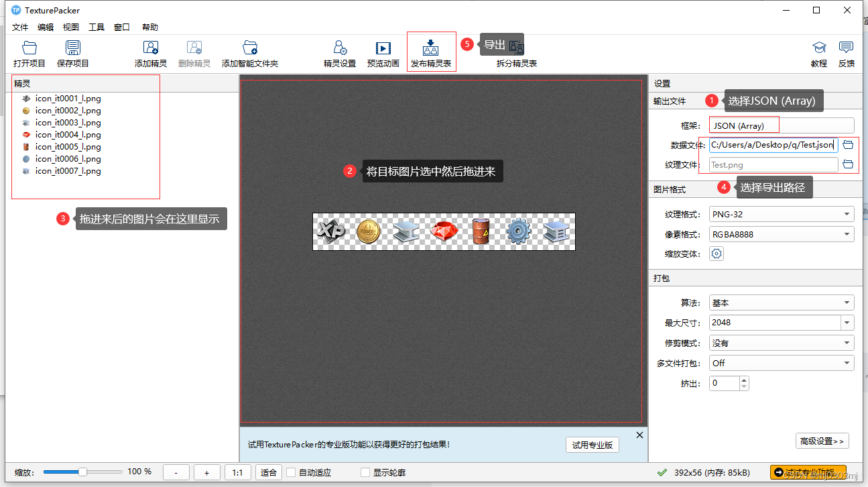Enable the 自动适应 checkbox

coord(292,472)
